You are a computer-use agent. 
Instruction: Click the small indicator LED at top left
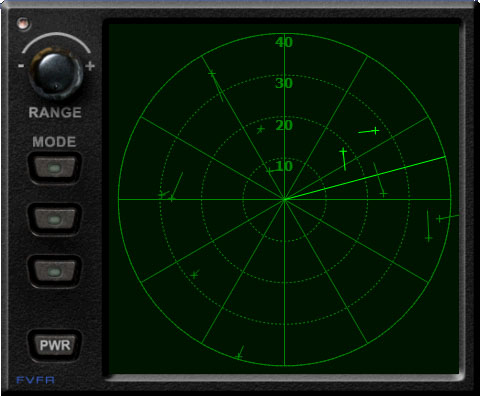pyautogui.click(x=23, y=23)
